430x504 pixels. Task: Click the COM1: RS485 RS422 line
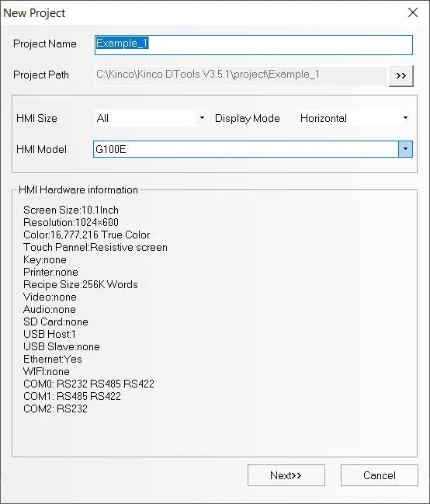tap(72, 396)
